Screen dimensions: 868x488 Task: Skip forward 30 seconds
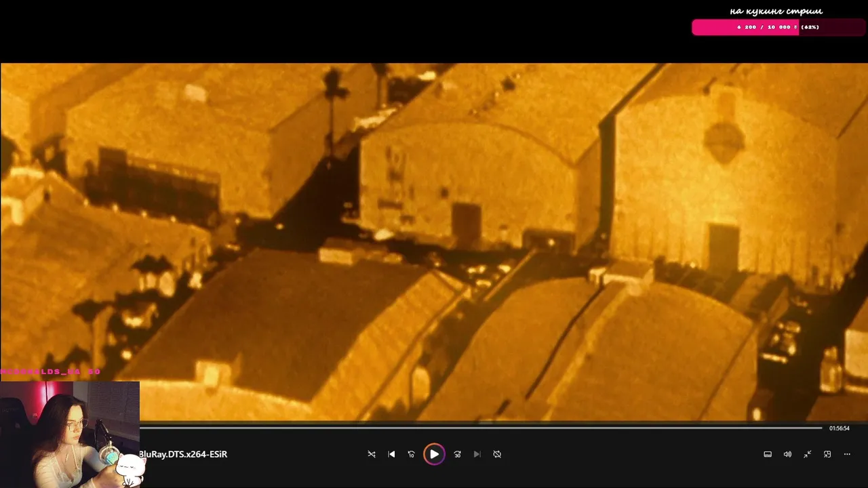tap(457, 454)
